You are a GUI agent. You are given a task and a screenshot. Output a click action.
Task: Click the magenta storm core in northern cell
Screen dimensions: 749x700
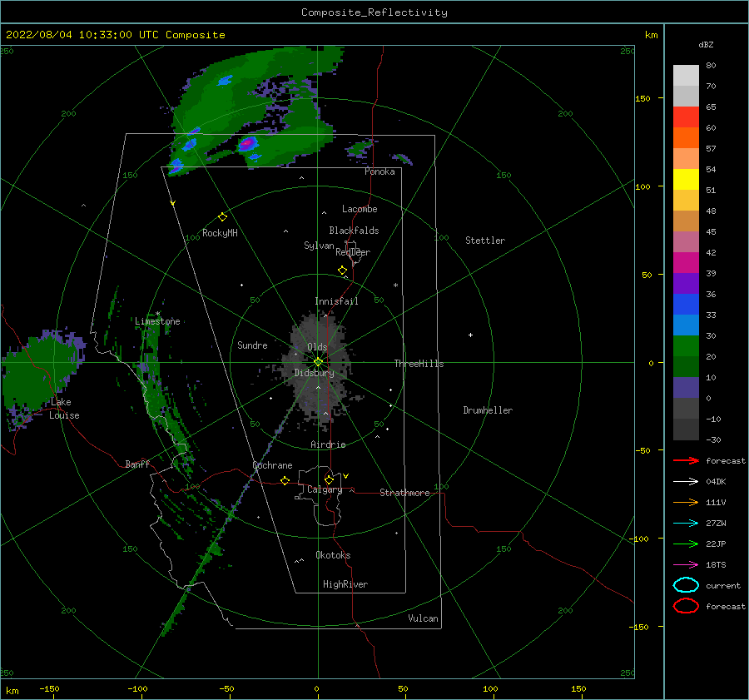246,143
